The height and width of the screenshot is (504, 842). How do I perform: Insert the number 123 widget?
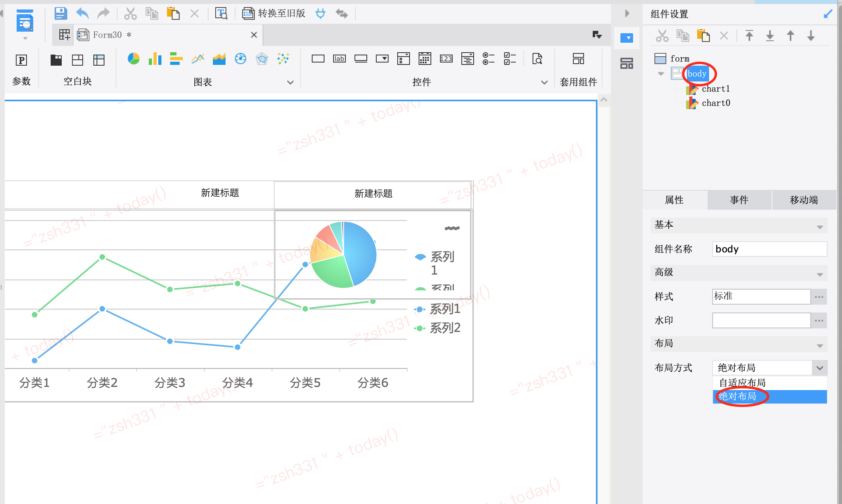pos(446,59)
